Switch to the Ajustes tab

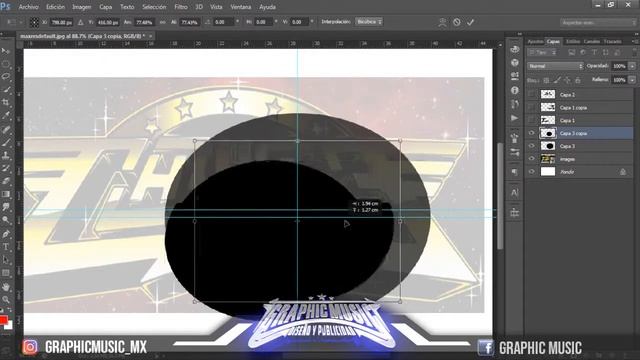pyautogui.click(x=535, y=42)
